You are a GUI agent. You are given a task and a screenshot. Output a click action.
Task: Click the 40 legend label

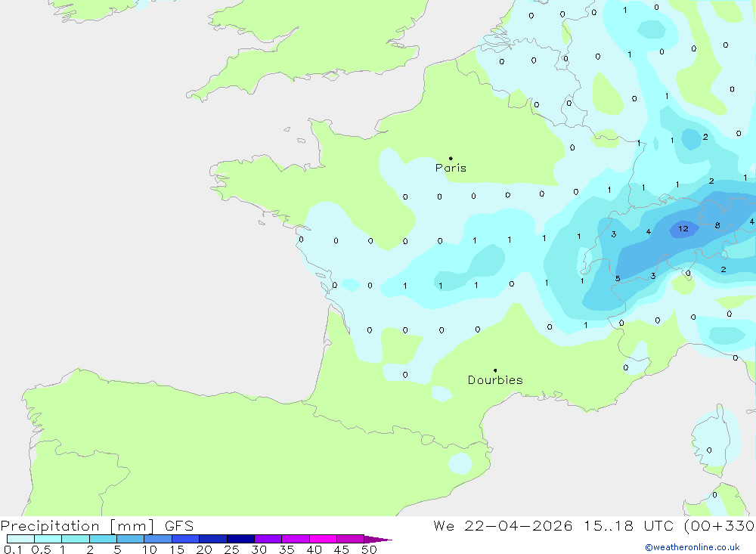tap(314, 549)
